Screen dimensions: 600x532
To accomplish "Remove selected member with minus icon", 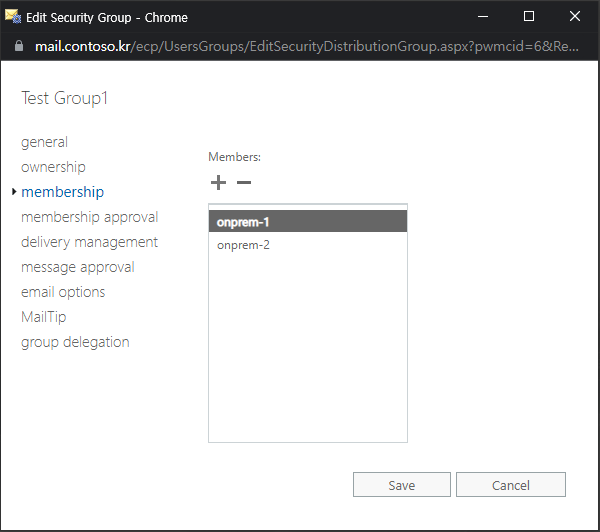I will [x=244, y=182].
